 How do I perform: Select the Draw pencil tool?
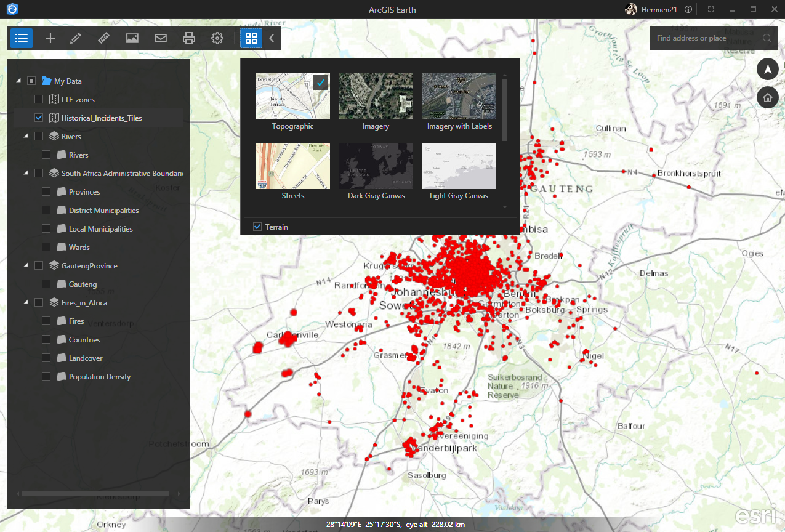click(76, 38)
